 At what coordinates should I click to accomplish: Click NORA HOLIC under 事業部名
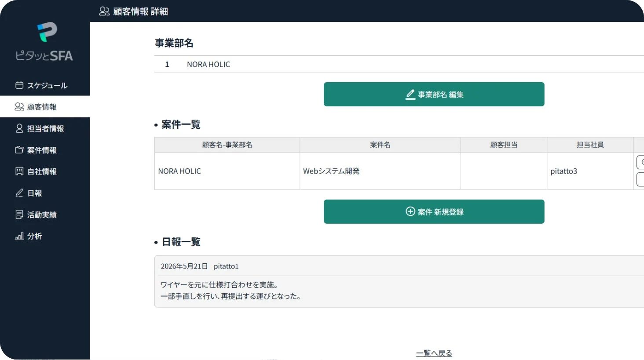[x=209, y=64]
